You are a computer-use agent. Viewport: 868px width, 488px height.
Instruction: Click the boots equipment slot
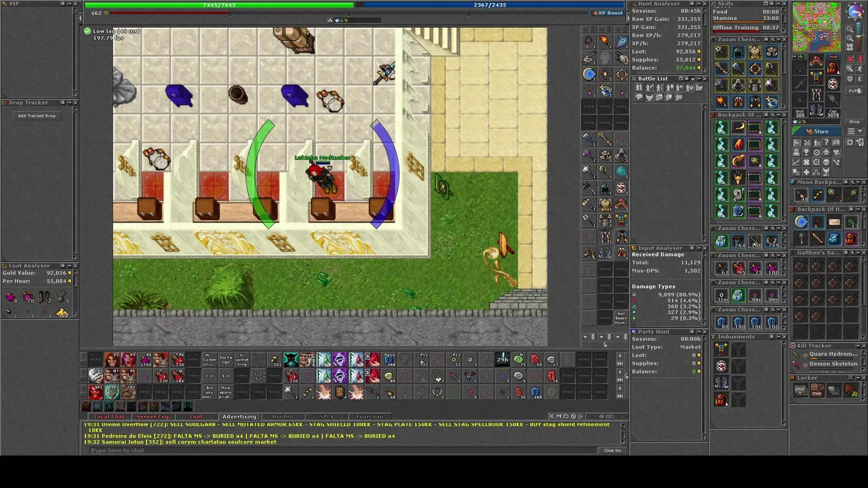click(x=816, y=110)
